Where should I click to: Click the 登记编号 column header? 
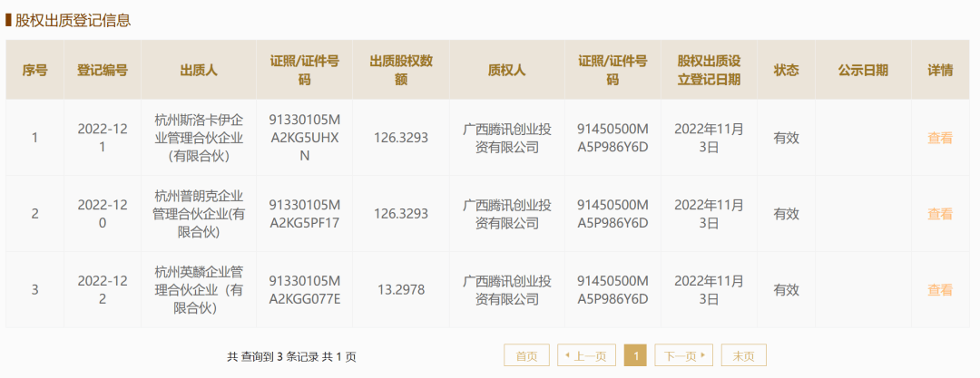coord(102,70)
